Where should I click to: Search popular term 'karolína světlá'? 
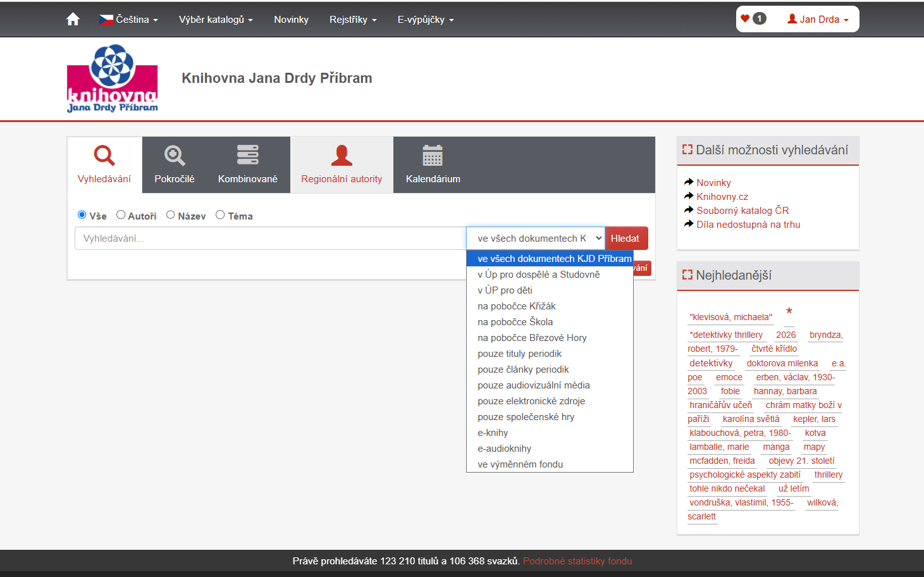(x=751, y=419)
